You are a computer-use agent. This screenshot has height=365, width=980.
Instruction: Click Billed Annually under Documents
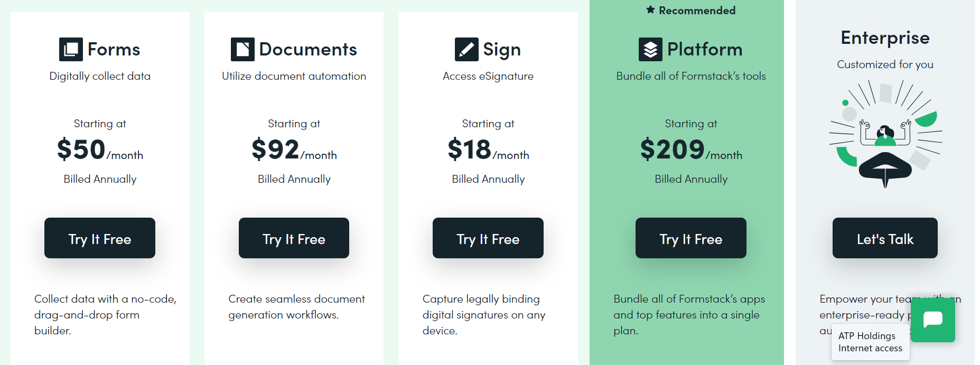click(x=294, y=179)
